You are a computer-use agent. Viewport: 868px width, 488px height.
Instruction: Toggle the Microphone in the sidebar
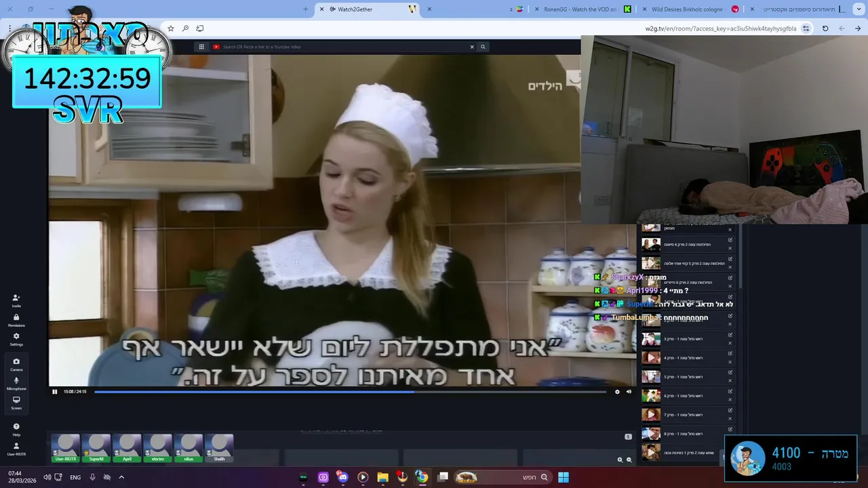click(16, 384)
